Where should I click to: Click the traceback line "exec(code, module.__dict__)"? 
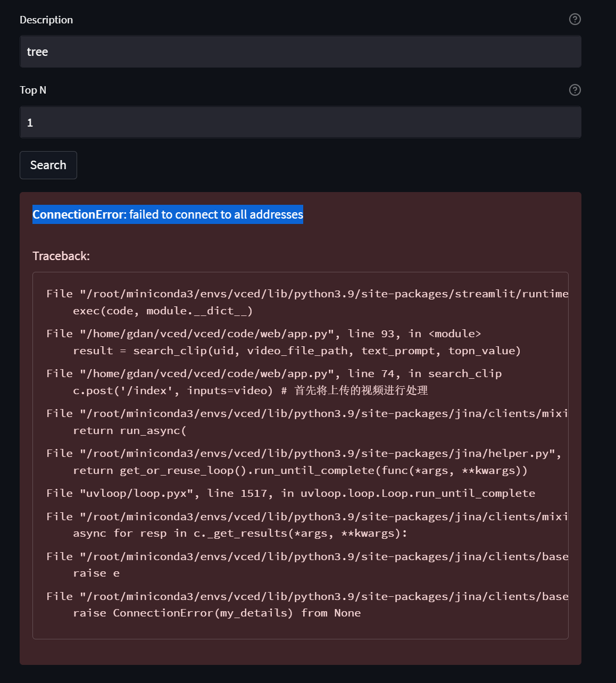click(x=163, y=311)
